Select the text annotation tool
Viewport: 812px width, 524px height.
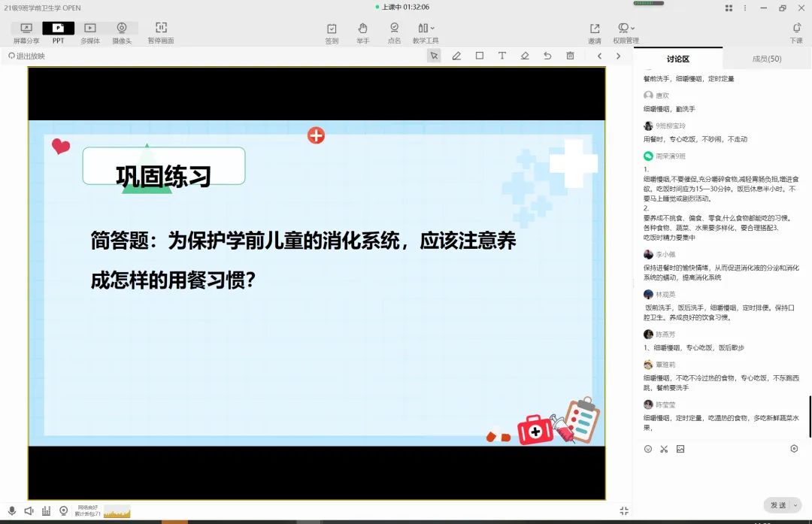pyautogui.click(x=502, y=56)
